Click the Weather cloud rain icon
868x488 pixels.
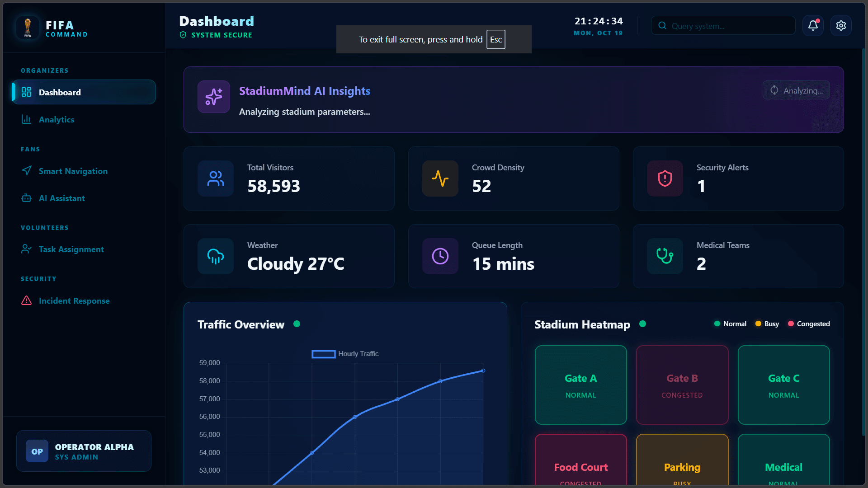(x=216, y=256)
